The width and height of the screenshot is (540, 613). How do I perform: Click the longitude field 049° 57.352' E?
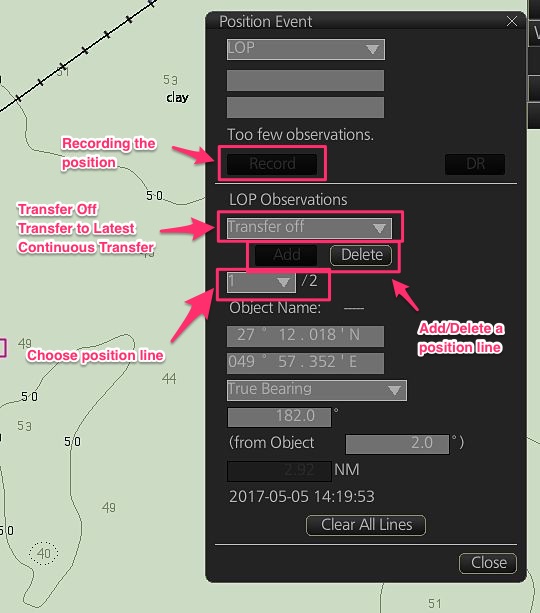(x=305, y=363)
